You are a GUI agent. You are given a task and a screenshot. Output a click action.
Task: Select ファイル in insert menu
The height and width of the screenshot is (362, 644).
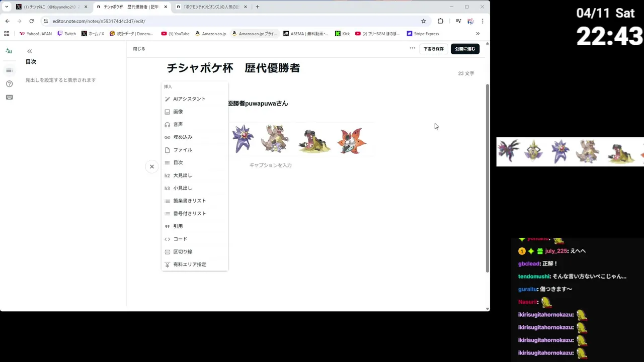point(195,150)
